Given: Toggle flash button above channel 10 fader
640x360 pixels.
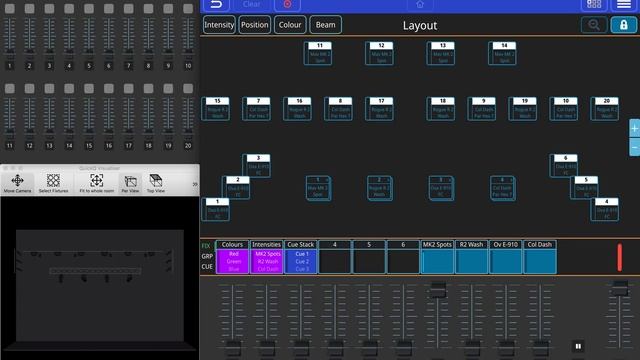Looking at the screenshot, I should (x=188, y=9).
